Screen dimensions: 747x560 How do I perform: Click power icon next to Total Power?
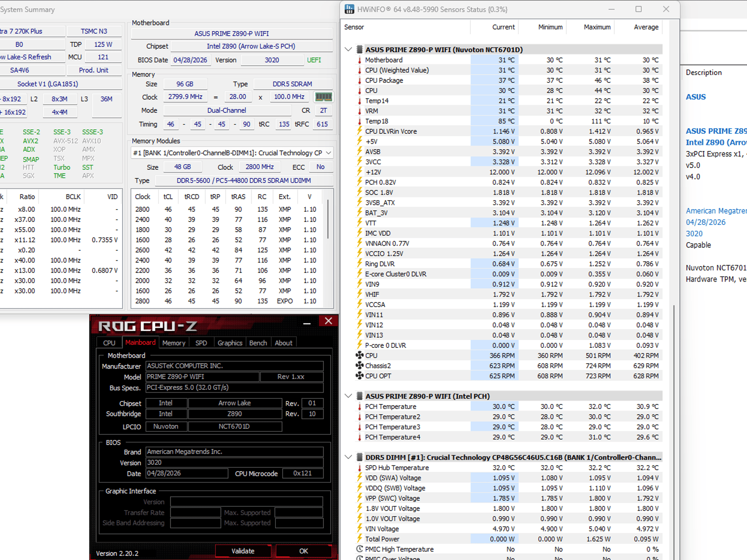tap(360, 539)
